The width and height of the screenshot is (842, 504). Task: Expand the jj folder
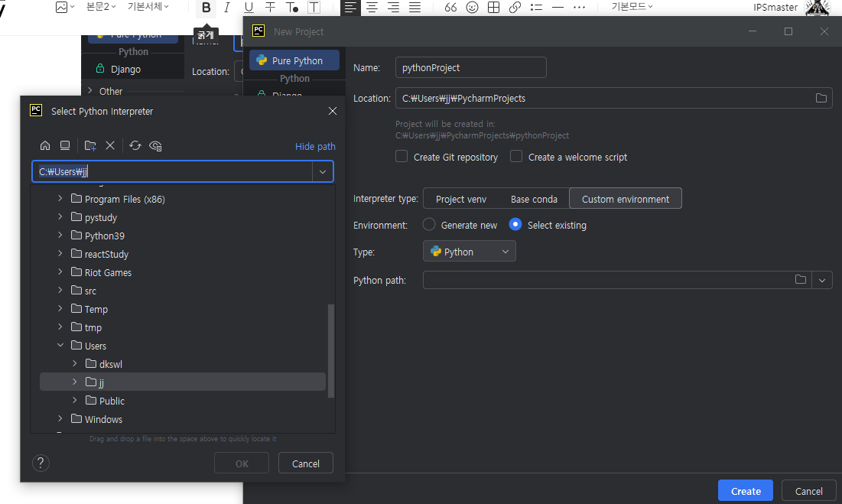pyautogui.click(x=75, y=382)
